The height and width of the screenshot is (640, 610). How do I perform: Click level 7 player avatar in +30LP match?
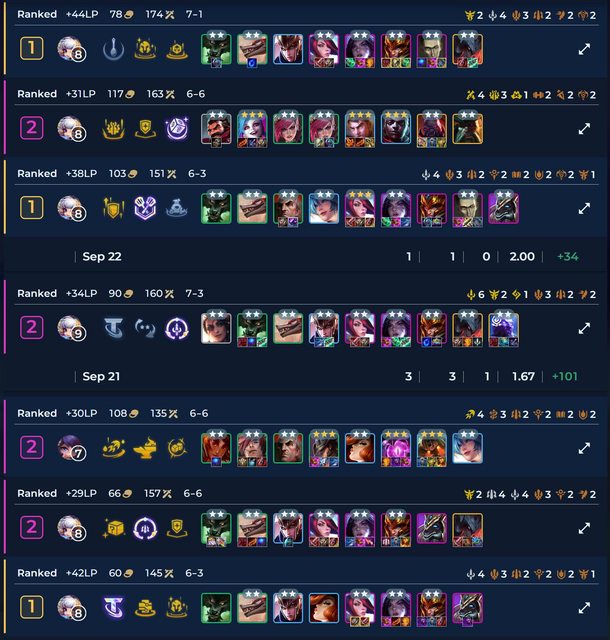point(71,448)
